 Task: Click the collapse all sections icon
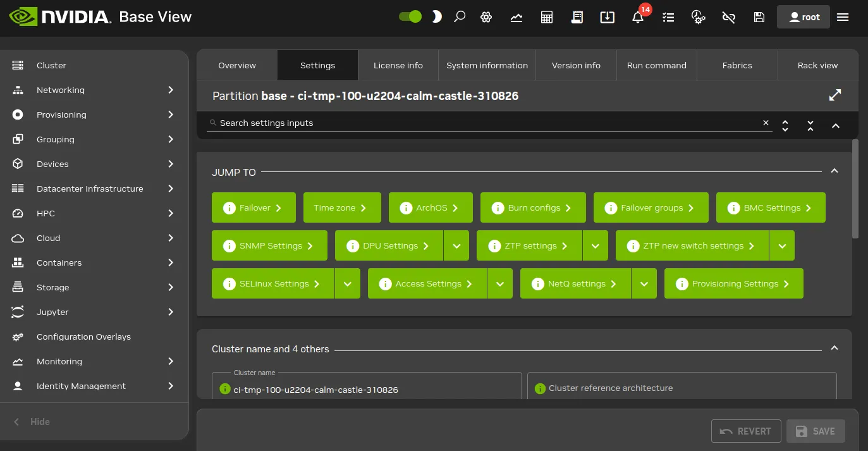[810, 125]
